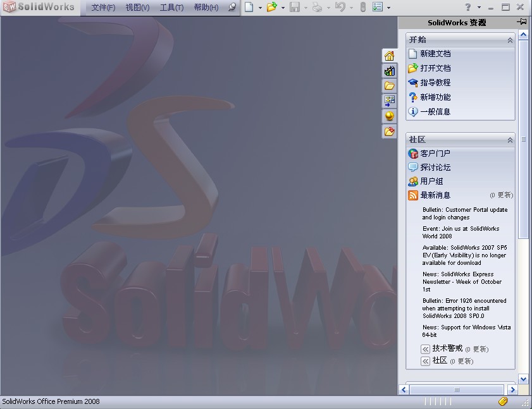Image resolution: width=532 pixels, height=409 pixels.
Task: Click the Customer Portal globe icon
Action: (x=413, y=154)
